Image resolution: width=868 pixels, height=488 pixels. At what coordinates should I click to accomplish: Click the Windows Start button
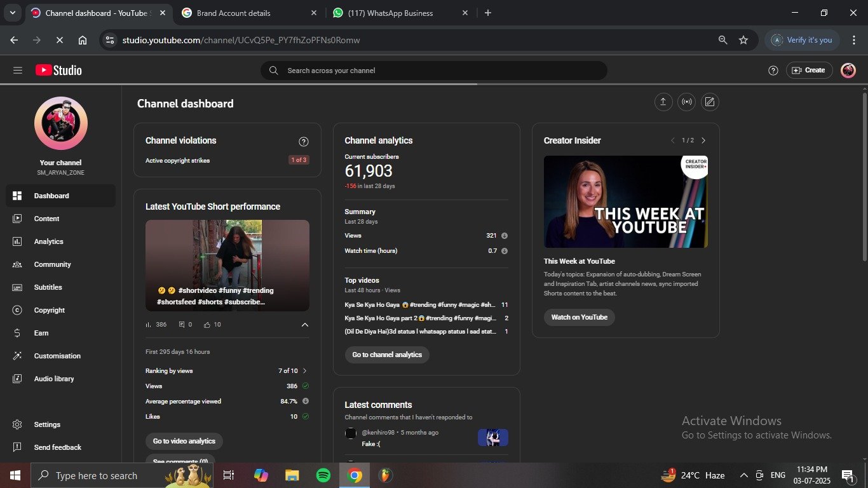click(15, 475)
